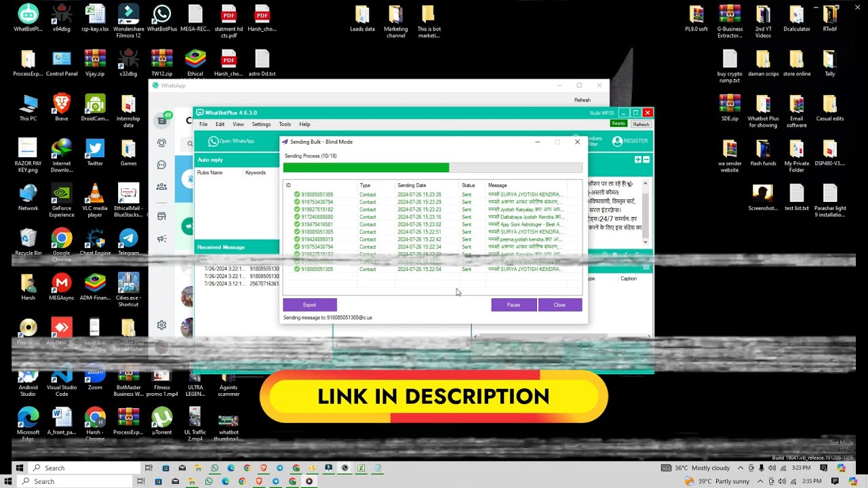The height and width of the screenshot is (488, 868).
Task: Click the Type column header
Action: [376, 185]
